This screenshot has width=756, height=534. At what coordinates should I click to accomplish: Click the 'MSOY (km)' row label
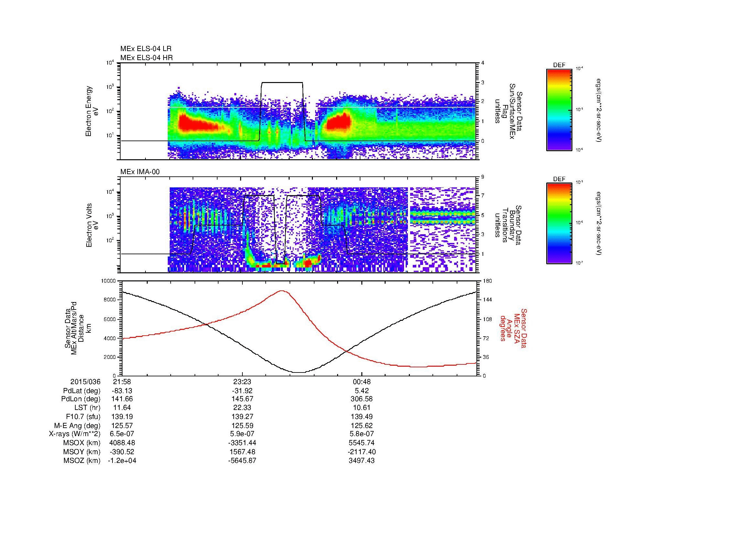click(82, 452)
